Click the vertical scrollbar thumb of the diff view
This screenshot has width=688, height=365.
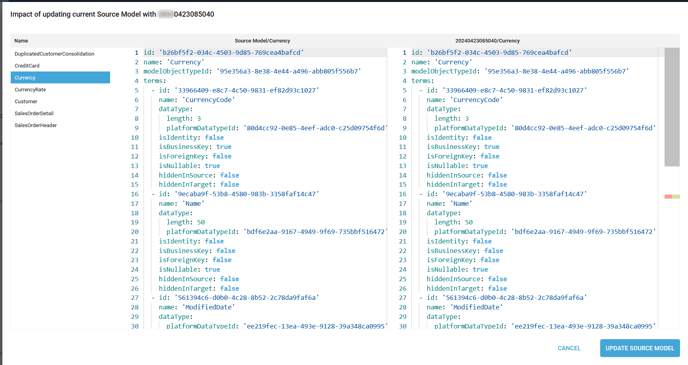pyautogui.click(x=672, y=107)
